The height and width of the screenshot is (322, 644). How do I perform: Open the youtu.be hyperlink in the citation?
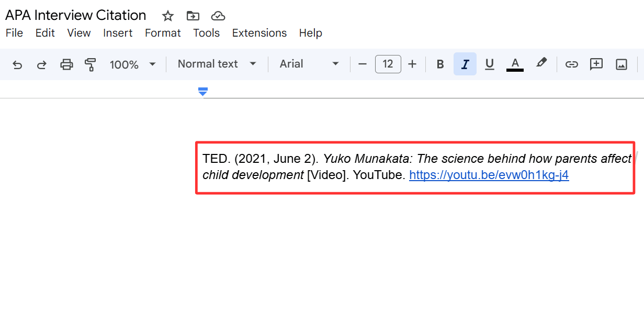489,175
